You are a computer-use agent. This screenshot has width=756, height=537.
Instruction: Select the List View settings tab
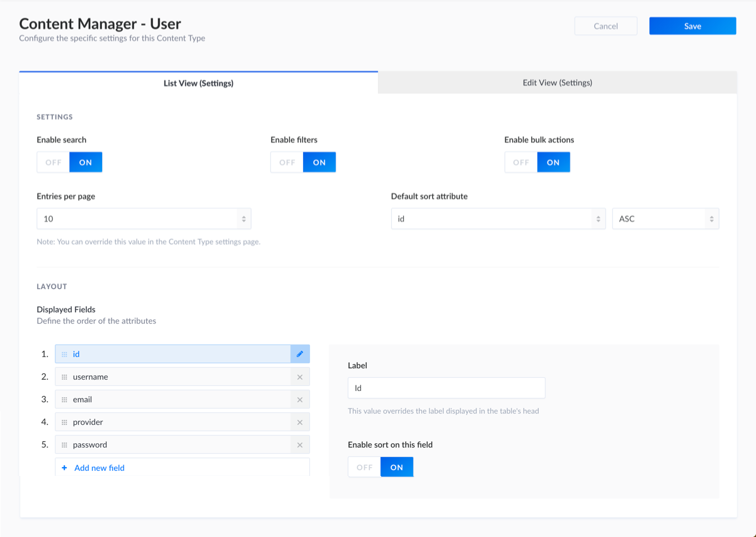coord(198,82)
